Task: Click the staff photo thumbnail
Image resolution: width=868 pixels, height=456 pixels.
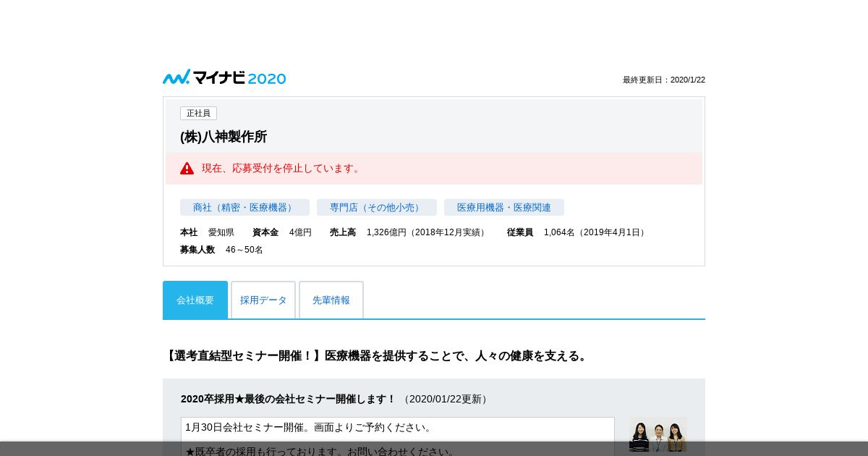Action: [658, 435]
